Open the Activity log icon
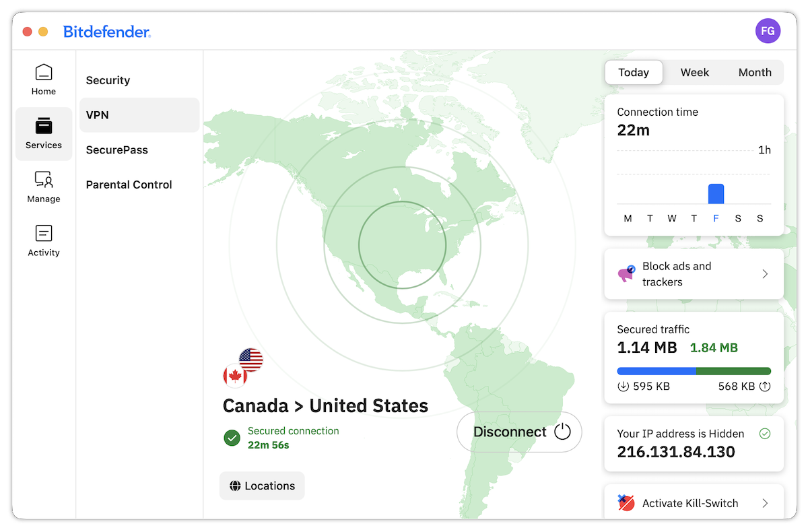This screenshot has height=532, width=808. coord(44,234)
